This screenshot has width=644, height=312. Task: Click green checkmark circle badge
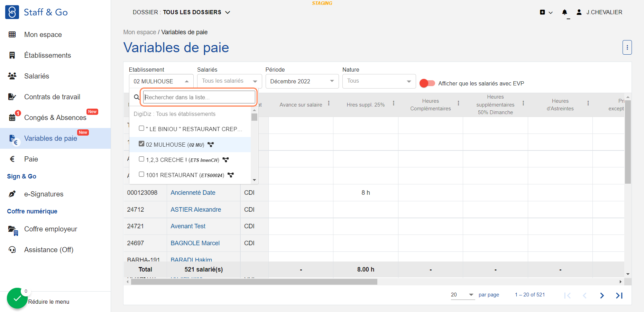point(17,298)
